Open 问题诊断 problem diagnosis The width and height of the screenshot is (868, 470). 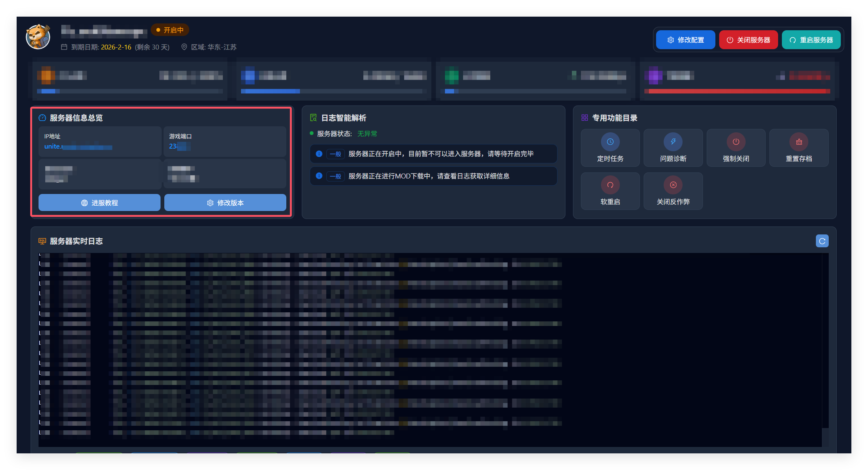point(673,148)
